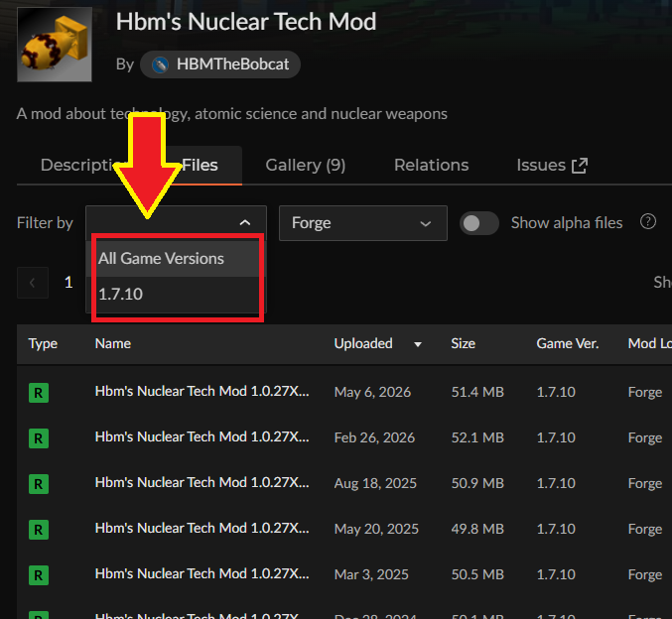Click the 50.9 MB size value

[477, 484]
